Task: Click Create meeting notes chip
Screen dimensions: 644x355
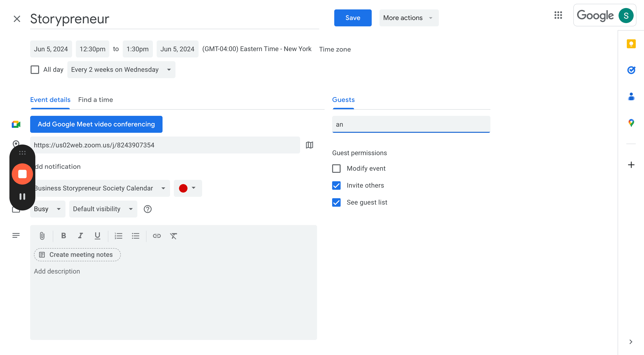Action: click(77, 254)
